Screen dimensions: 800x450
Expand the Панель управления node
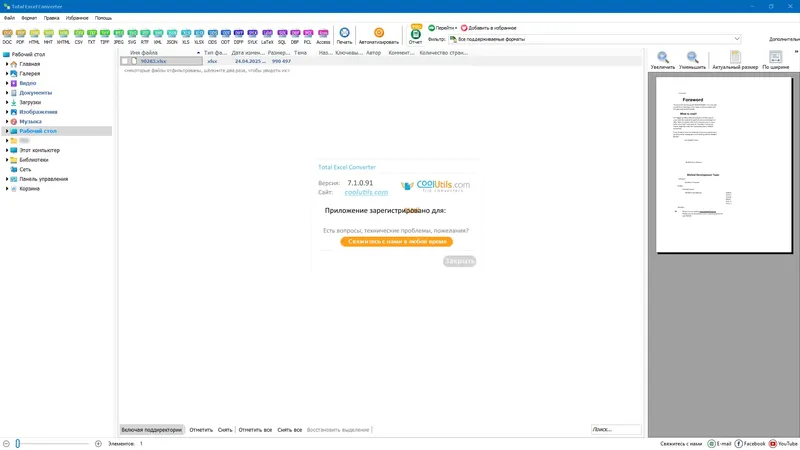click(7, 179)
